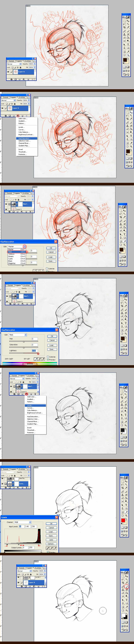This screenshot has width=134, height=644.
Task: Open the Opacity arrow in the top Layers panel
Action: (x=34, y=64)
